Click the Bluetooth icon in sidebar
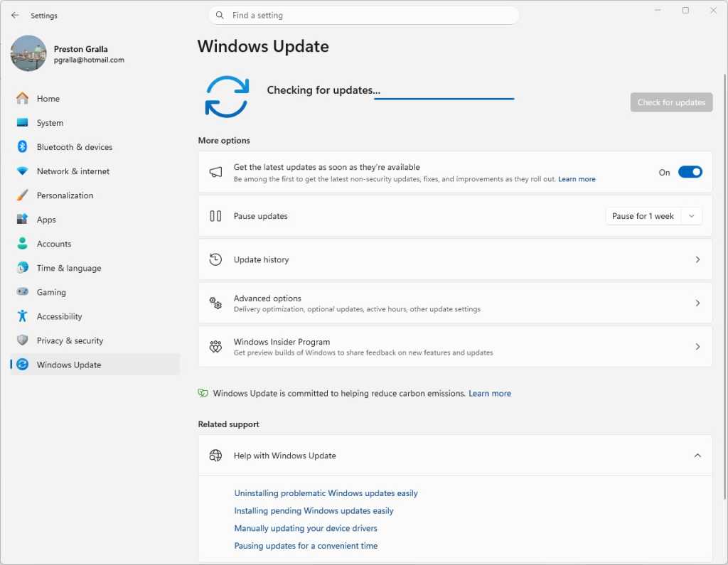Viewport: 728px width, 565px height. coord(22,146)
